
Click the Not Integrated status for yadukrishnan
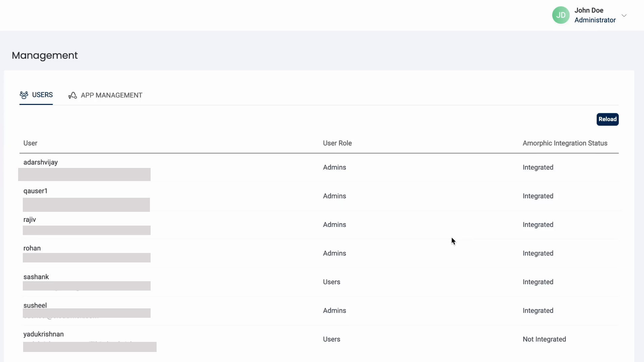click(544, 339)
